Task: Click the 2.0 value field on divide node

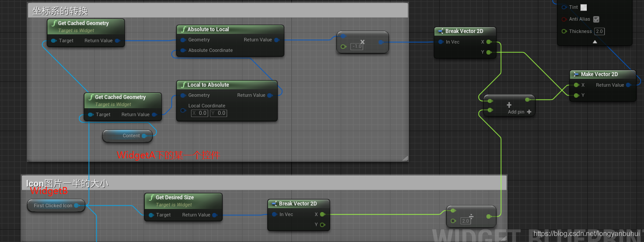Action: [x=465, y=221]
